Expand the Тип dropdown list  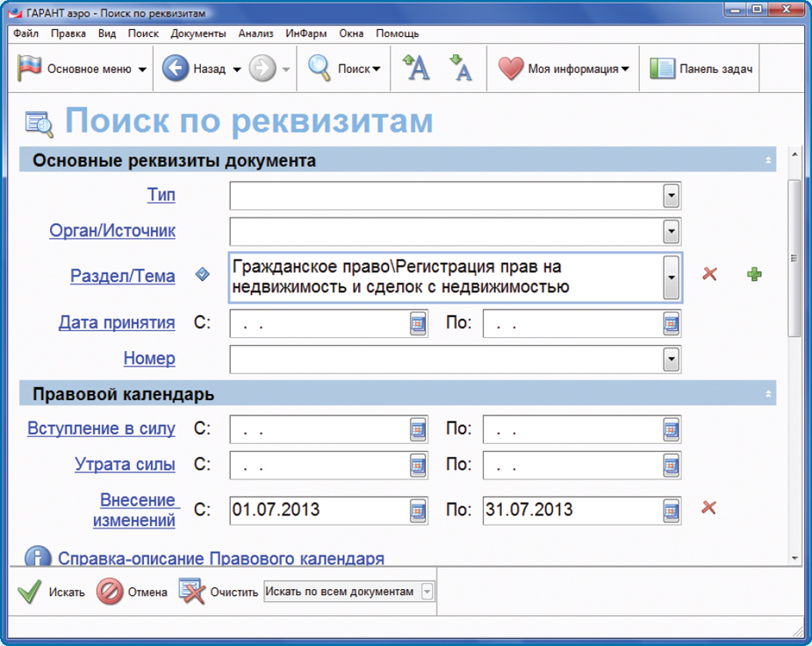(x=671, y=196)
